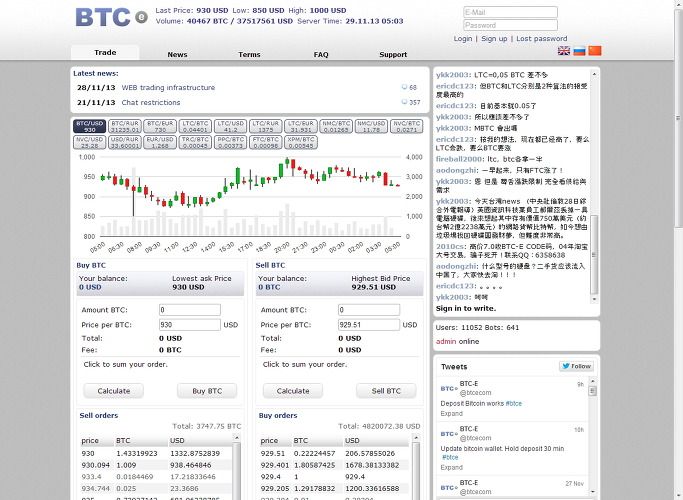
Task: Open the FAQ tab
Action: (321, 54)
